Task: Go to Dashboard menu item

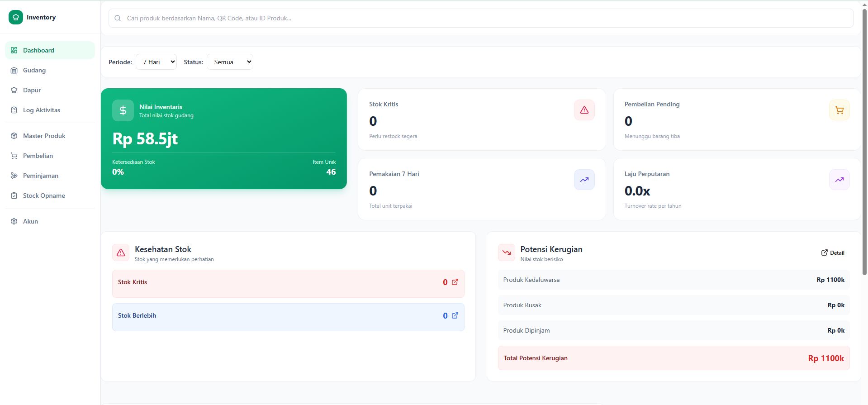Action: (50, 50)
